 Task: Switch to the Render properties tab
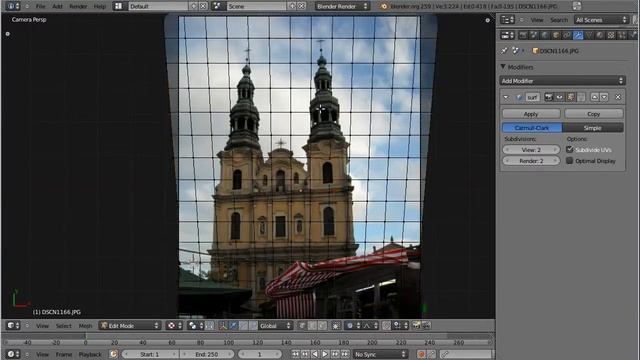[x=523, y=36]
